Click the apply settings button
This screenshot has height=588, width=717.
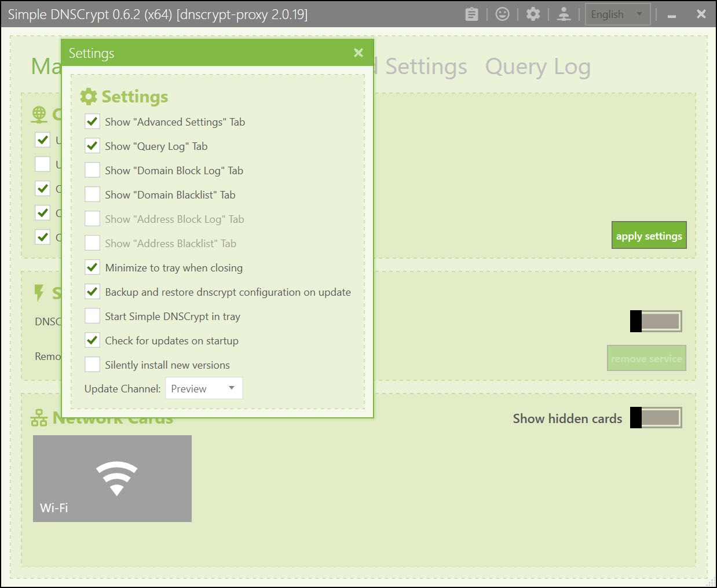649,236
